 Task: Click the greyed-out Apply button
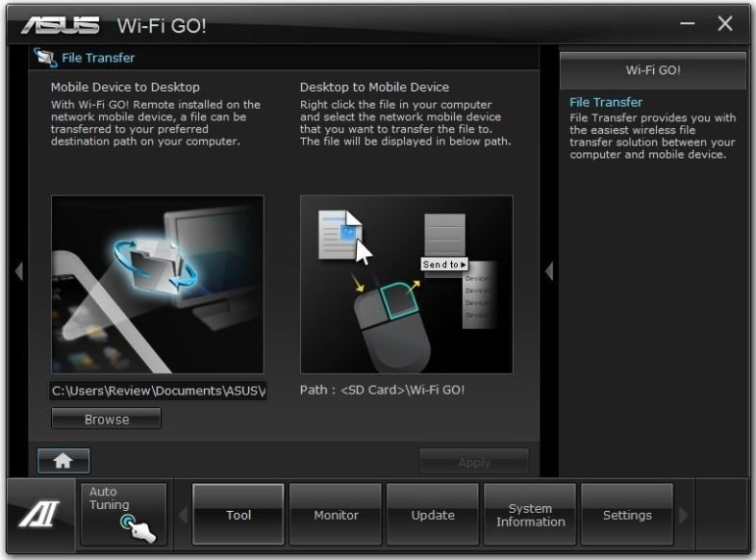474,462
